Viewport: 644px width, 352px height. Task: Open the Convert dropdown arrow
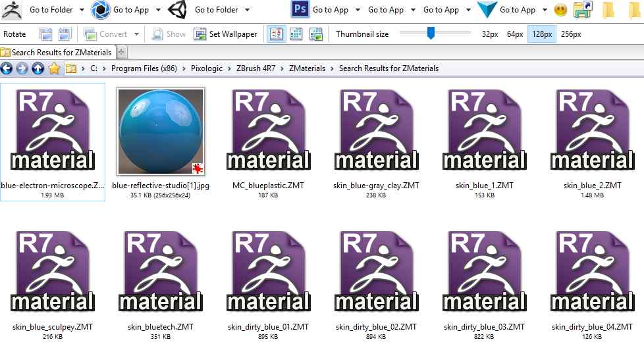point(136,34)
